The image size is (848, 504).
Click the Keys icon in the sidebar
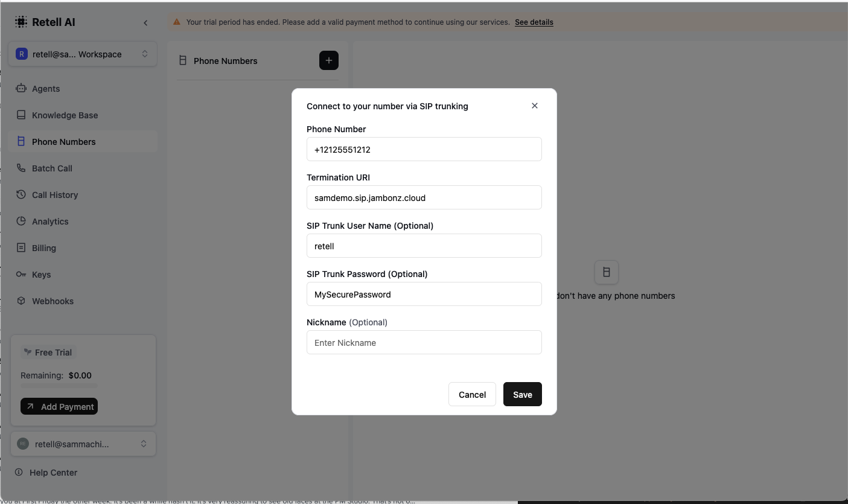coord(21,274)
